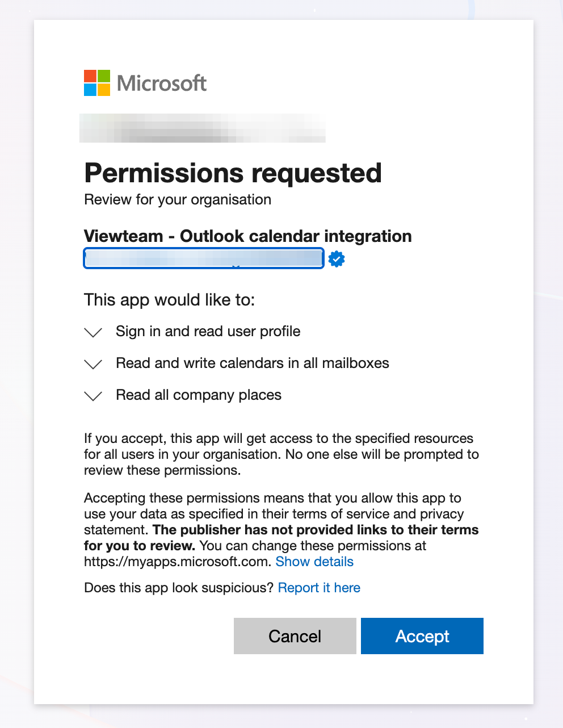Grant permissions with the Accept button
Image resolution: width=563 pixels, height=728 pixels.
(422, 636)
